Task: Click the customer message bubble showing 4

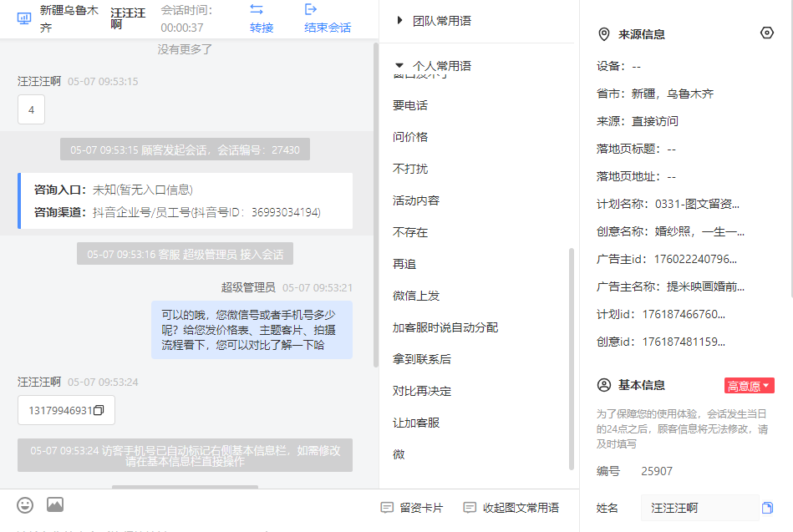Action: coord(32,109)
